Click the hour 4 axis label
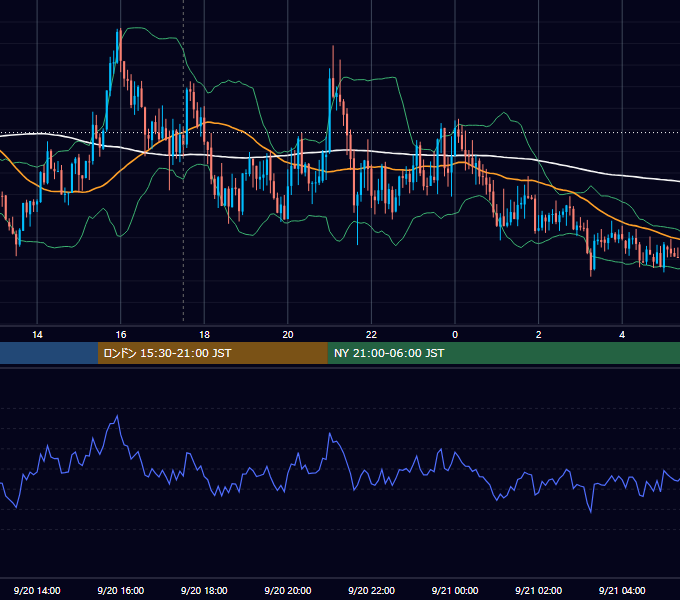680x600 pixels. coord(622,335)
